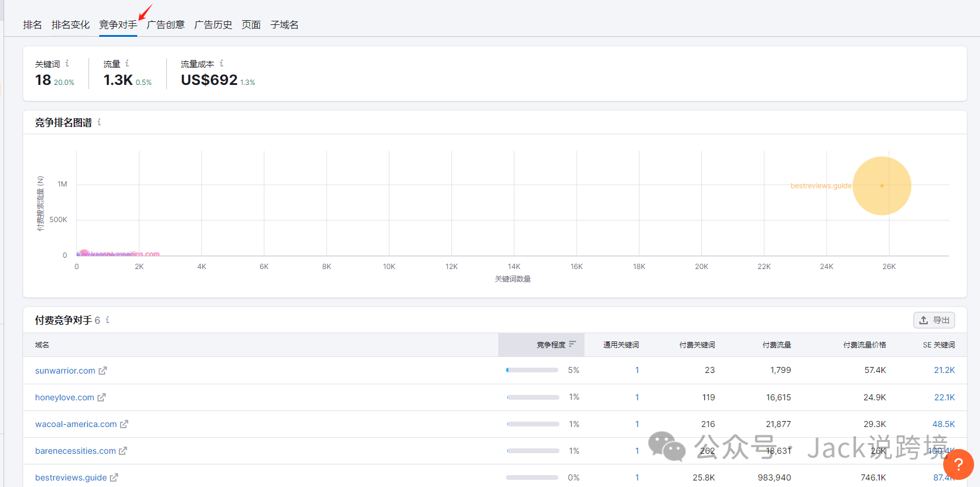Sort by 付费关键词 column header
This screenshot has height=487, width=980.
697,344
